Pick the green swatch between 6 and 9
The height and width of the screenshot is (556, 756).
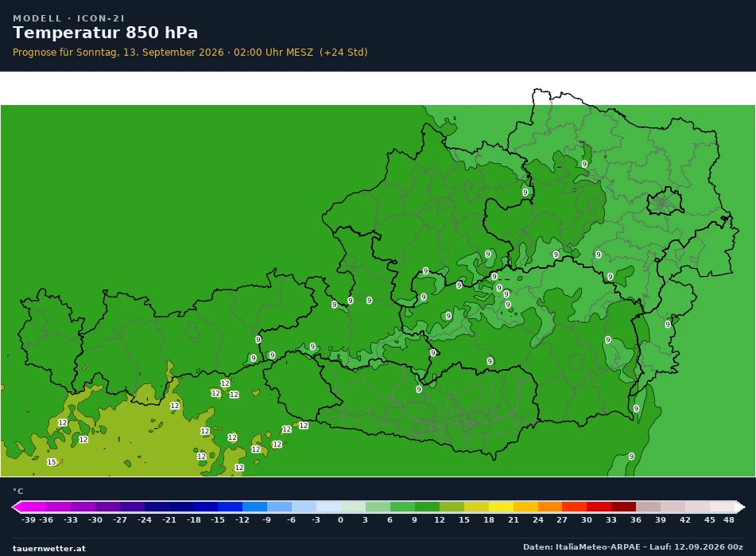(402, 507)
